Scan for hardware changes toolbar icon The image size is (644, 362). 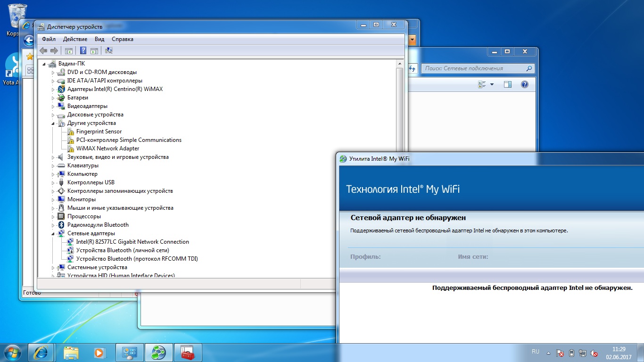point(109,50)
